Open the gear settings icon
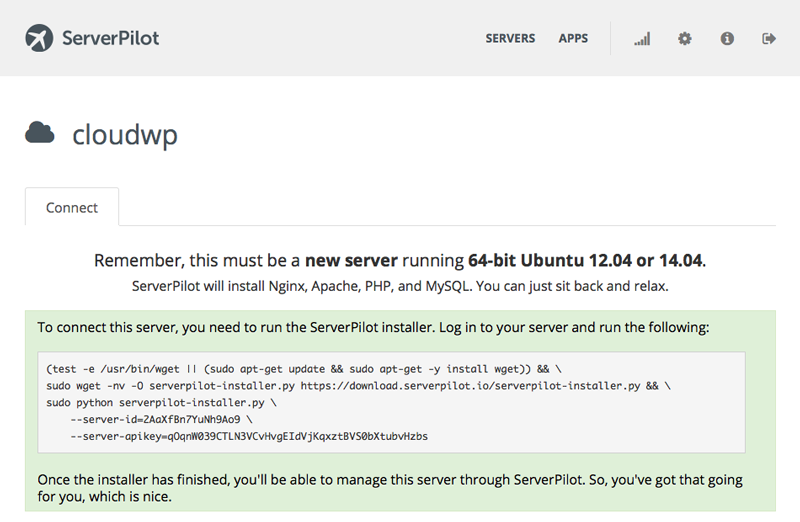800x522 pixels. (x=685, y=38)
